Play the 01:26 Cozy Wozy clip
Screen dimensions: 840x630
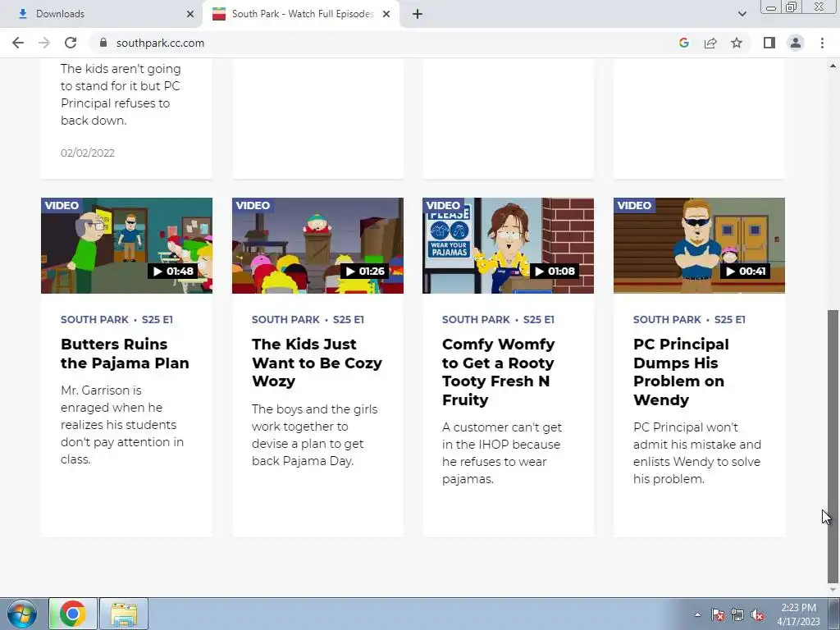[x=365, y=271]
